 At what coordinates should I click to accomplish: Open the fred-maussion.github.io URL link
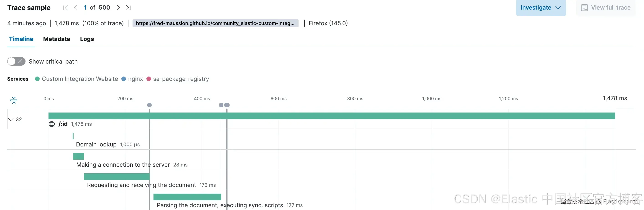point(215,23)
